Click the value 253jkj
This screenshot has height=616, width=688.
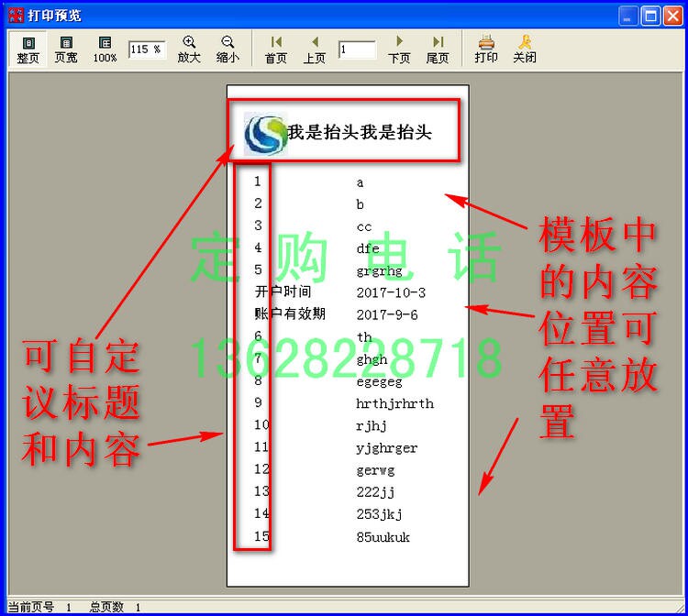click(x=380, y=514)
